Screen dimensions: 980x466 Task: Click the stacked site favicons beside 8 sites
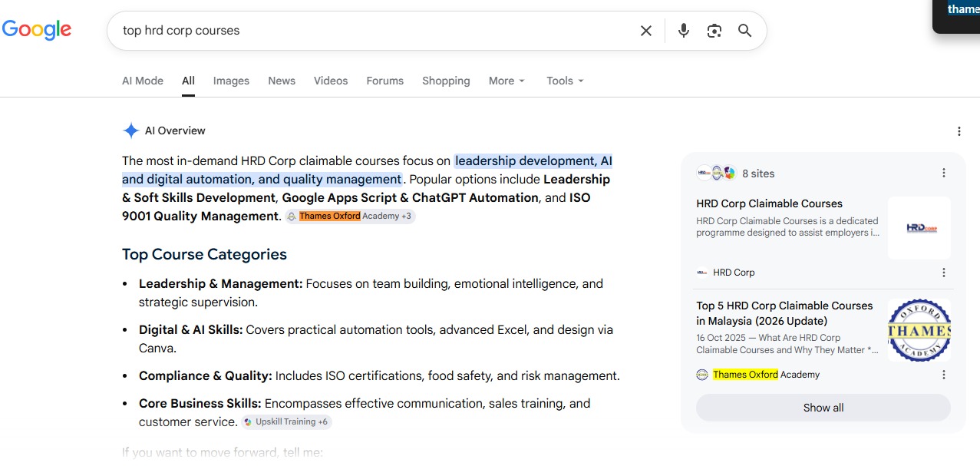pyautogui.click(x=716, y=174)
